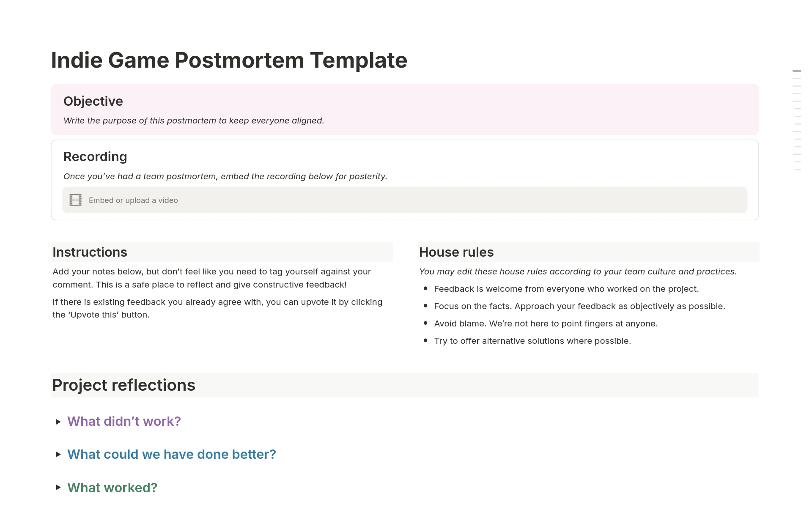The height and width of the screenshot is (507, 812).
Task: Click the blue 'What could we have done better?' heading
Action: (x=171, y=454)
